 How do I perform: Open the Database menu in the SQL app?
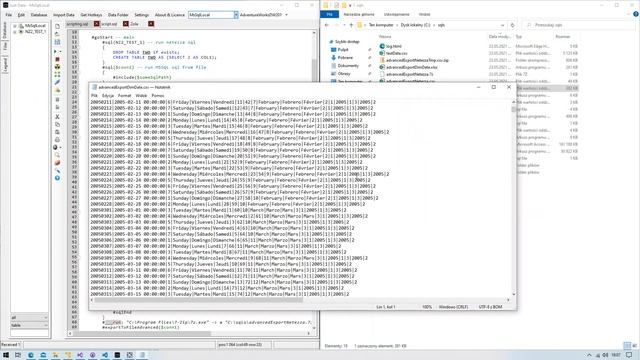point(39,15)
